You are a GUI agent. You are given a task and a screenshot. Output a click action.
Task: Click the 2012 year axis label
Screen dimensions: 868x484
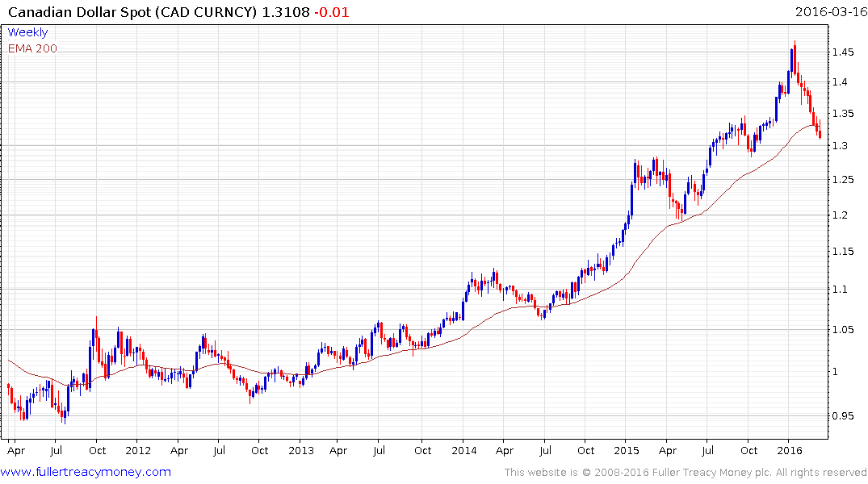(138, 450)
